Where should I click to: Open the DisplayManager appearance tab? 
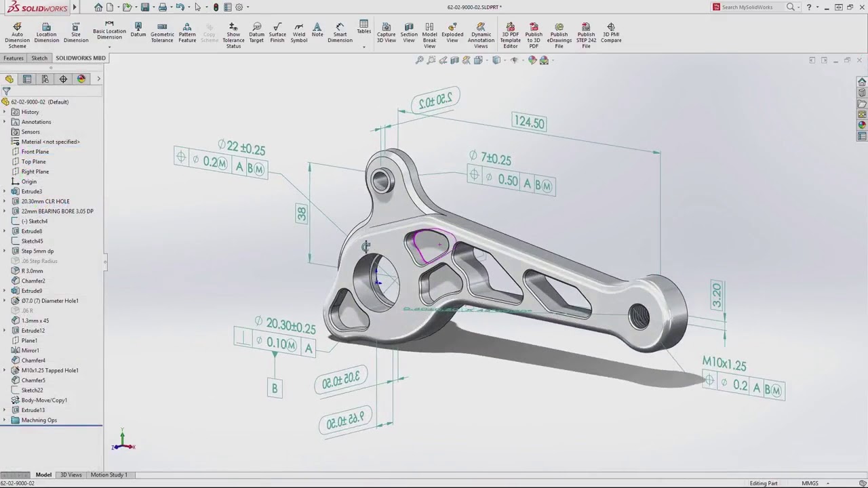[81, 79]
